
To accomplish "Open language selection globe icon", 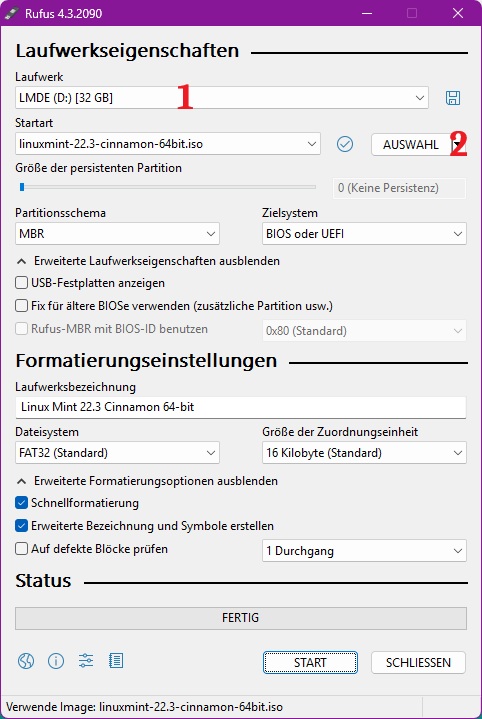I will pos(26,661).
